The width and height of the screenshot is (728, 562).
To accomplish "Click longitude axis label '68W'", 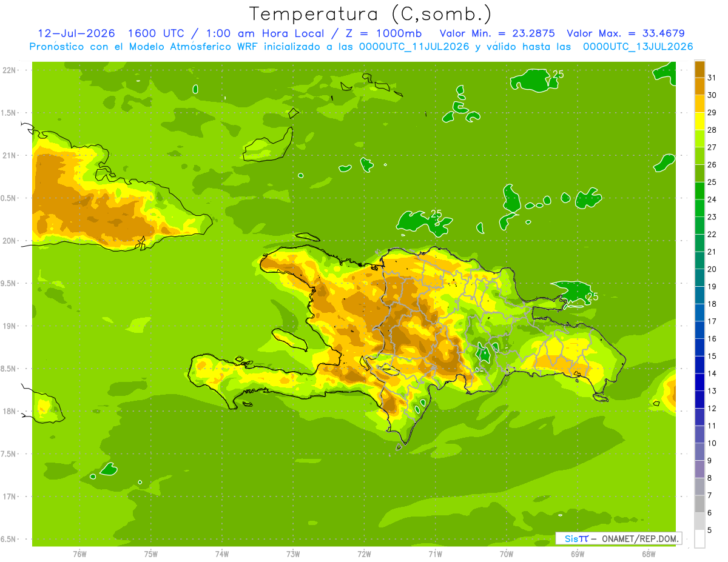I will pyautogui.click(x=649, y=554).
